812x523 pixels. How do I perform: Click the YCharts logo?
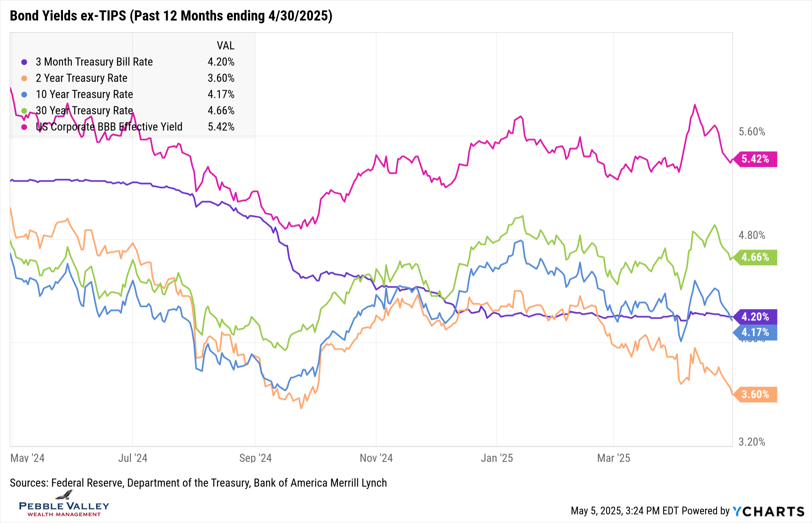point(768,511)
